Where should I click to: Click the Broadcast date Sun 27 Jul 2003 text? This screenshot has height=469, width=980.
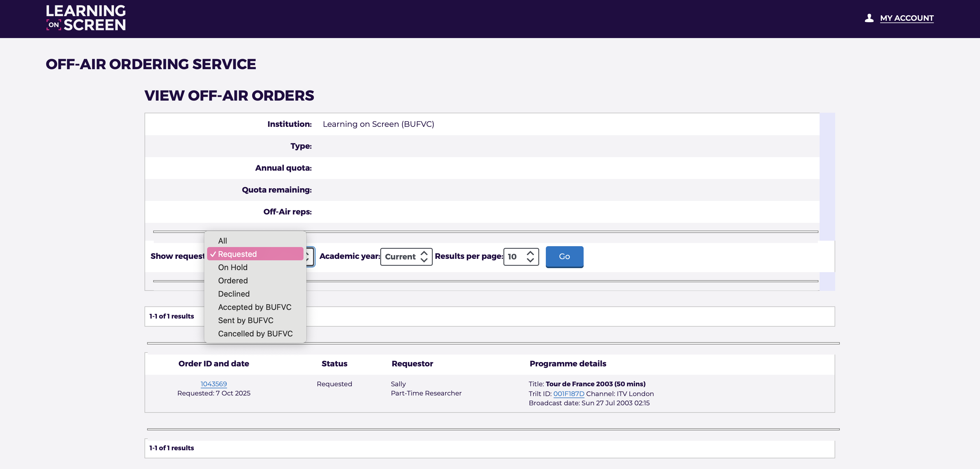pos(589,403)
